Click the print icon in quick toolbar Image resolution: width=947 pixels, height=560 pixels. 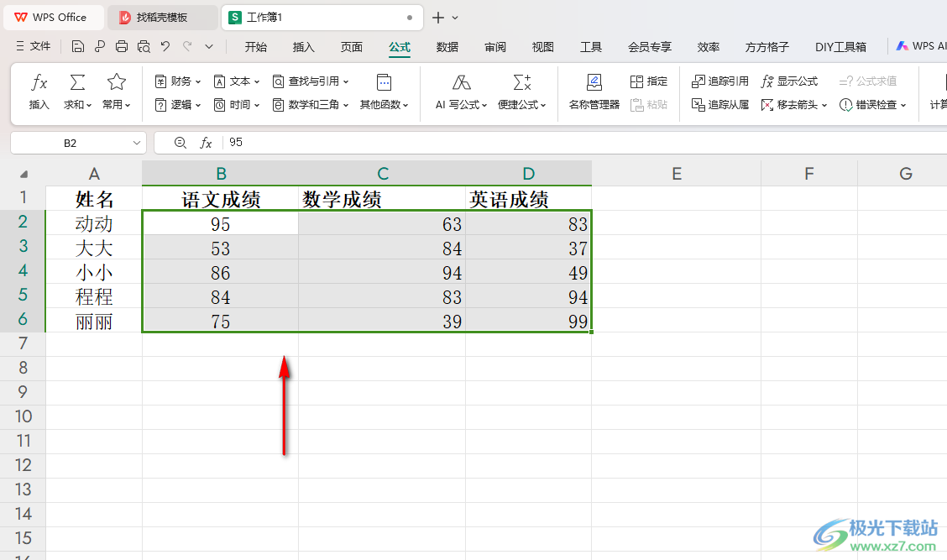[x=122, y=46]
